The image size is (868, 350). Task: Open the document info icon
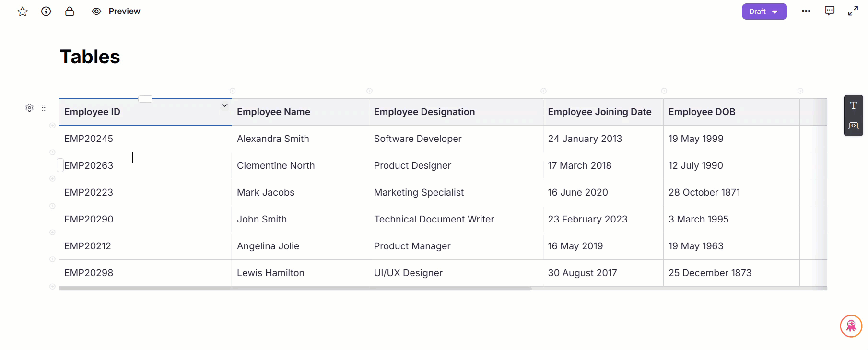tap(46, 12)
